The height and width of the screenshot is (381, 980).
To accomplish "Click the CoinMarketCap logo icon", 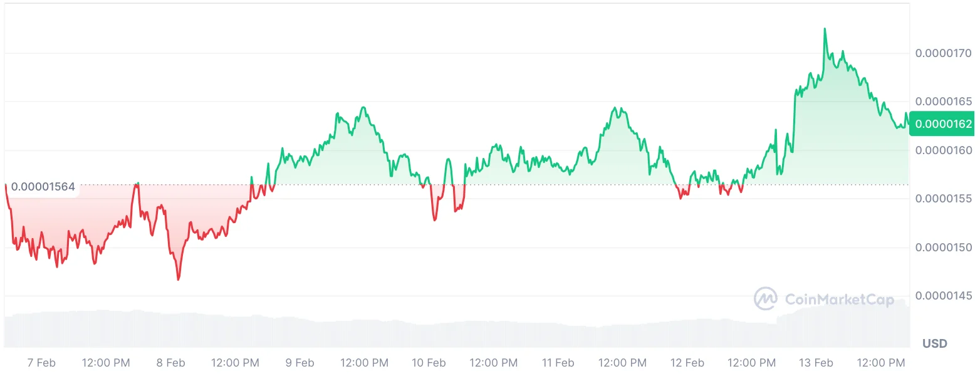I will 766,300.
